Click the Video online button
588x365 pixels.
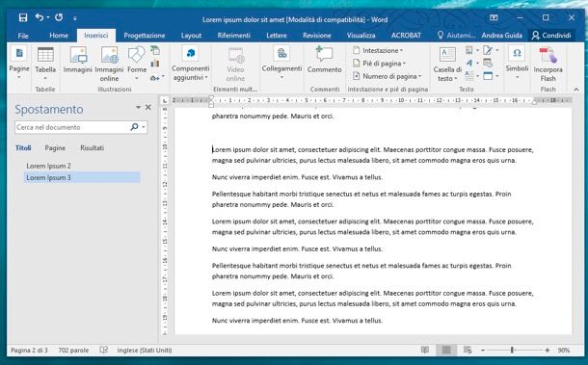[x=235, y=64]
